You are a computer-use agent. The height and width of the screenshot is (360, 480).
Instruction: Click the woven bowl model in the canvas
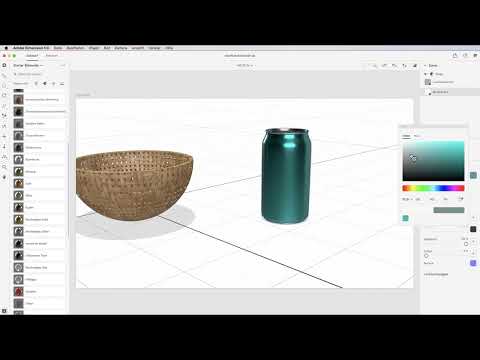pyautogui.click(x=135, y=185)
